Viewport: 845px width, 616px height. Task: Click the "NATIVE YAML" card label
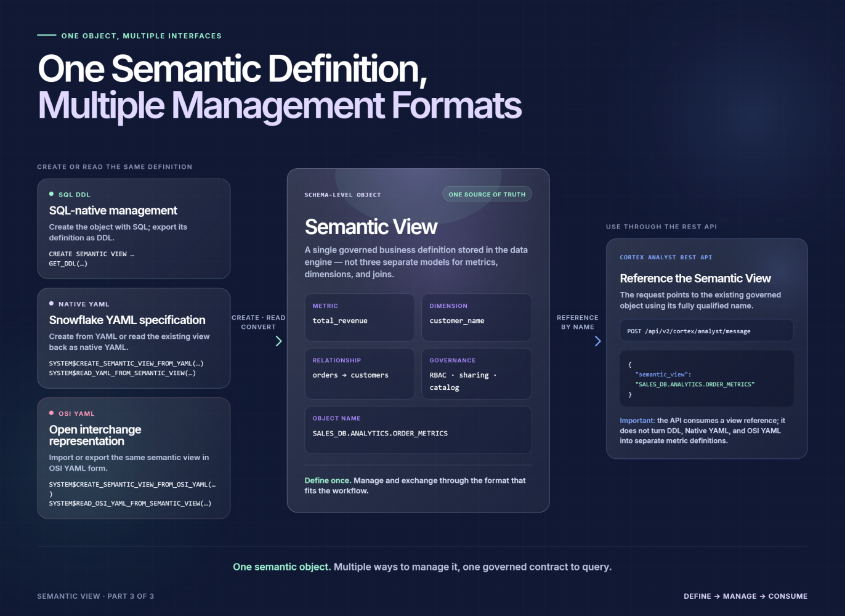tap(84, 304)
